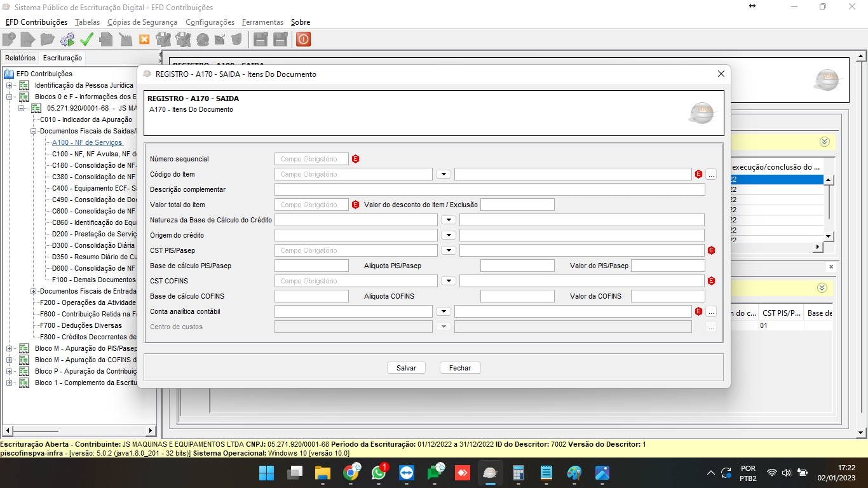Click the Salvar button
This screenshot has height=488, width=868.
[406, 368]
